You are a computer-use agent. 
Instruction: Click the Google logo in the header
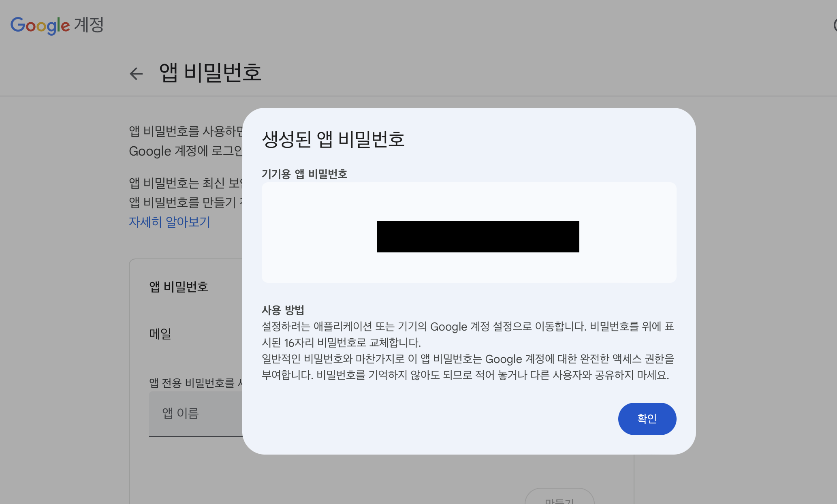pyautogui.click(x=40, y=25)
